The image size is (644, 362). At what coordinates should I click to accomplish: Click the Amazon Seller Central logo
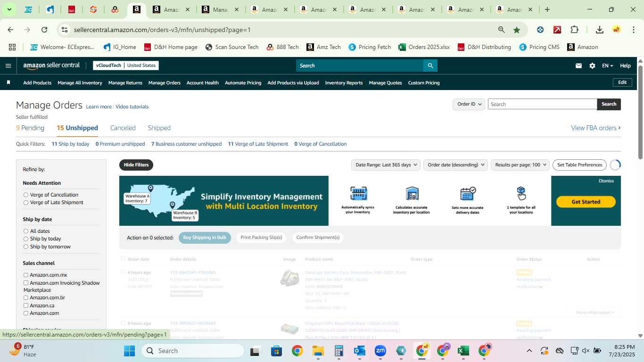(51, 66)
